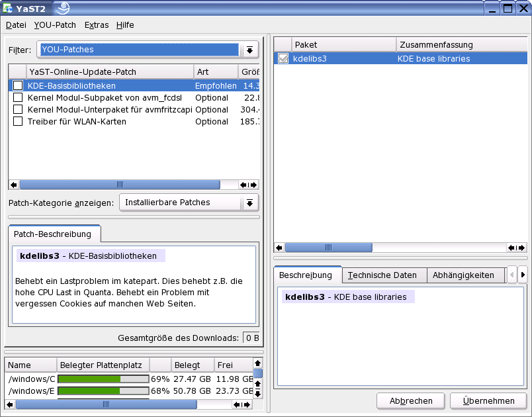This screenshot has width=532, height=417.
Task: Sort by Art column header
Action: (x=216, y=72)
